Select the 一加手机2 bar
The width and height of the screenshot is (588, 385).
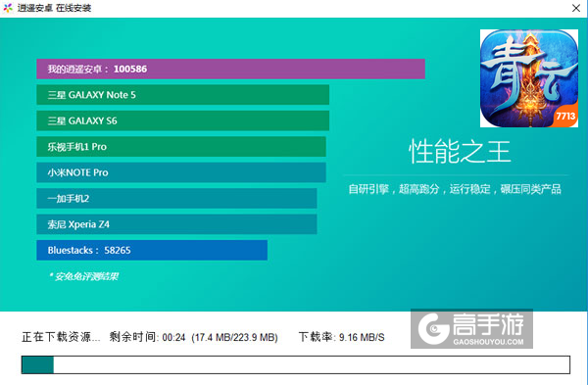pos(176,198)
